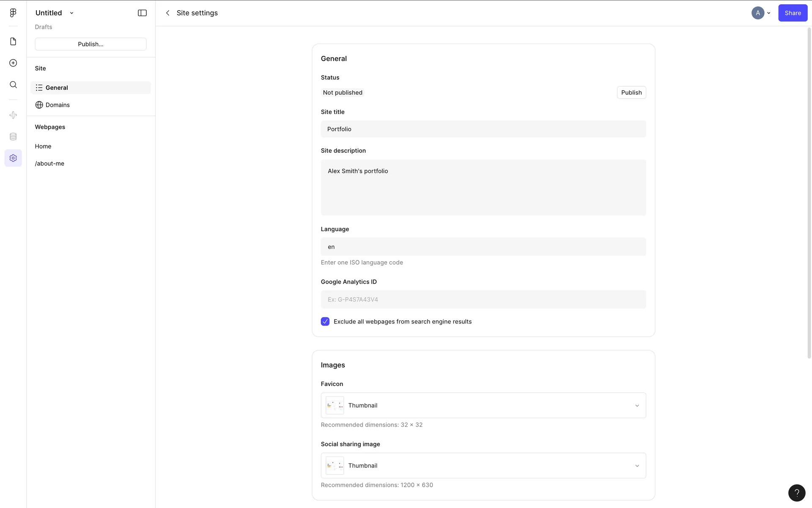
Task: Click the Settings gear icon in sidebar
Action: coord(13,158)
